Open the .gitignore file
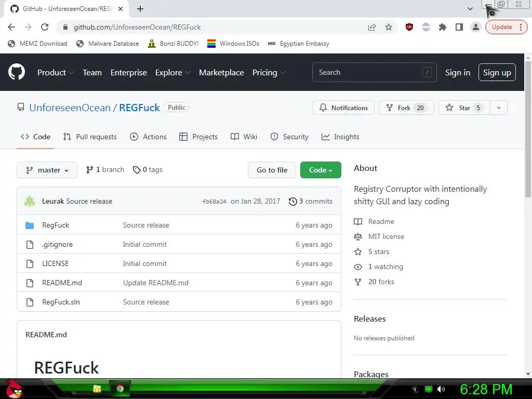The height and width of the screenshot is (399, 532). pyautogui.click(x=57, y=244)
